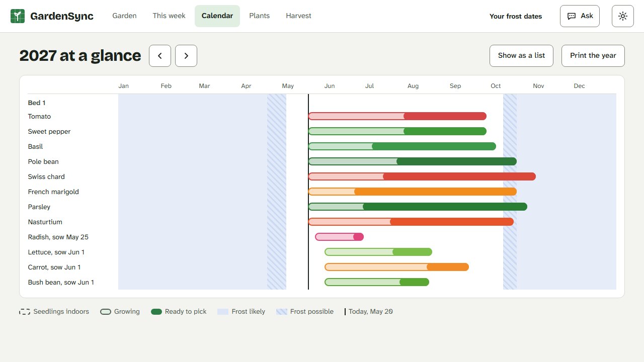Viewport: 644px width, 362px height.
Task: Click the Jun month header
Action: pos(330,86)
